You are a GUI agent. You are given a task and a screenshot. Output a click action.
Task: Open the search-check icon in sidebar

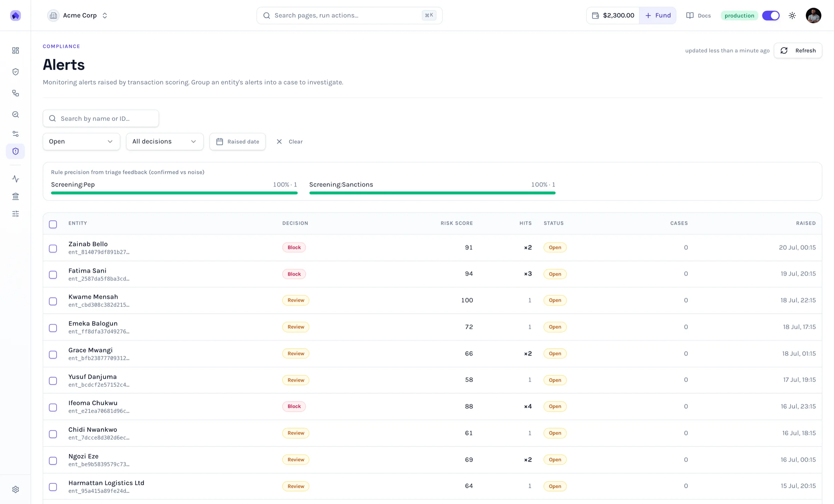click(x=15, y=114)
